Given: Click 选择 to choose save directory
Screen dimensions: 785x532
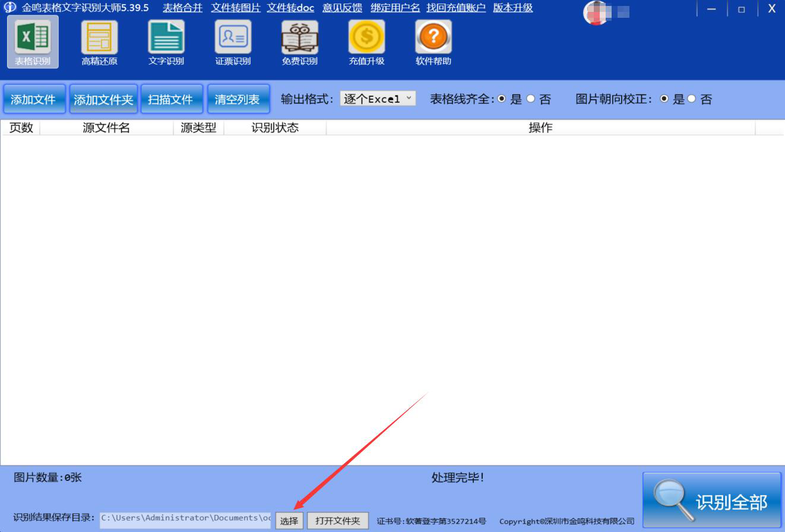Looking at the screenshot, I should click(289, 521).
